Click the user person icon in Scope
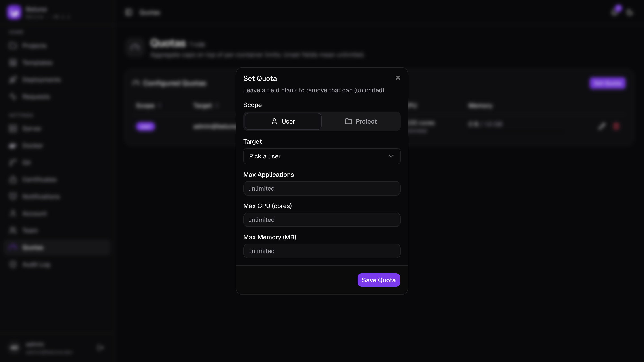Screen dimensions: 644x362 coord(274,121)
